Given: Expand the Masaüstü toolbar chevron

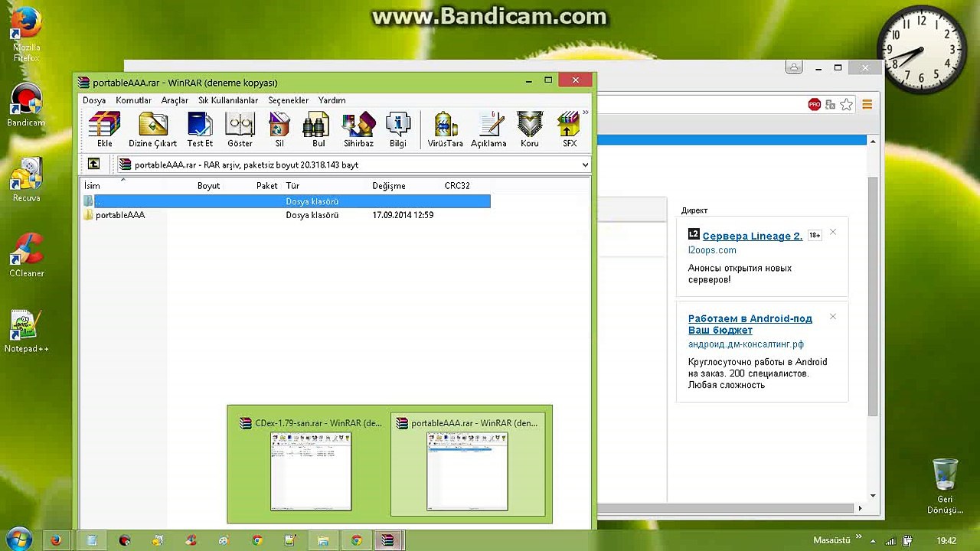Looking at the screenshot, I should (x=858, y=537).
